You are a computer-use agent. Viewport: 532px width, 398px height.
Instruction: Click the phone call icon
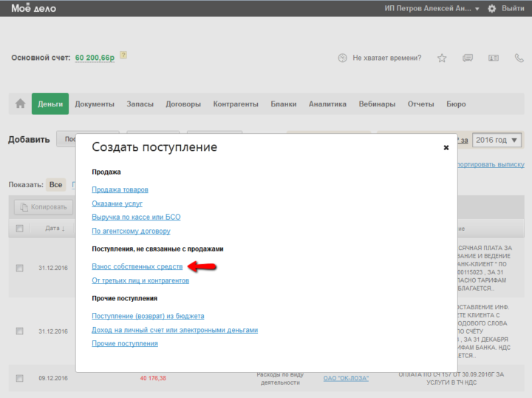coord(519,58)
